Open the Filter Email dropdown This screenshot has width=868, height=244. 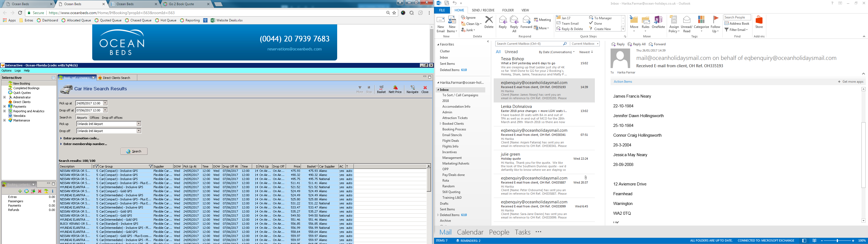[736, 30]
